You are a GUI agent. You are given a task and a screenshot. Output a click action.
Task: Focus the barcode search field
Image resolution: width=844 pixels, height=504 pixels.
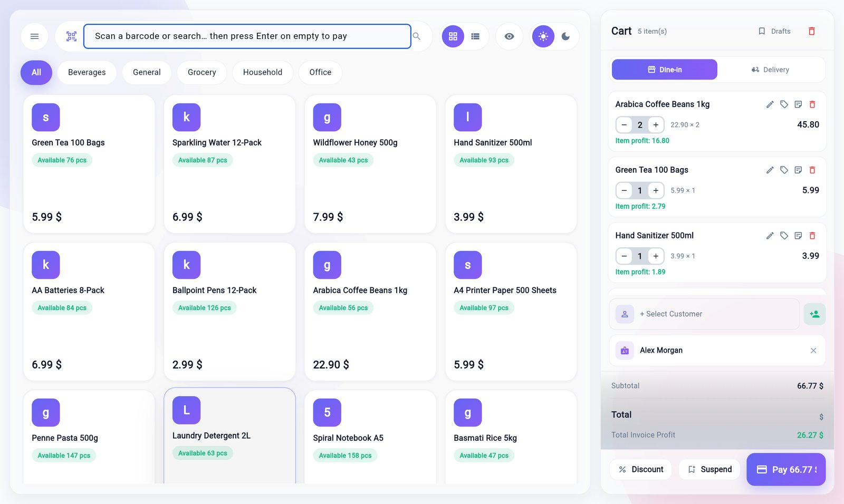247,36
